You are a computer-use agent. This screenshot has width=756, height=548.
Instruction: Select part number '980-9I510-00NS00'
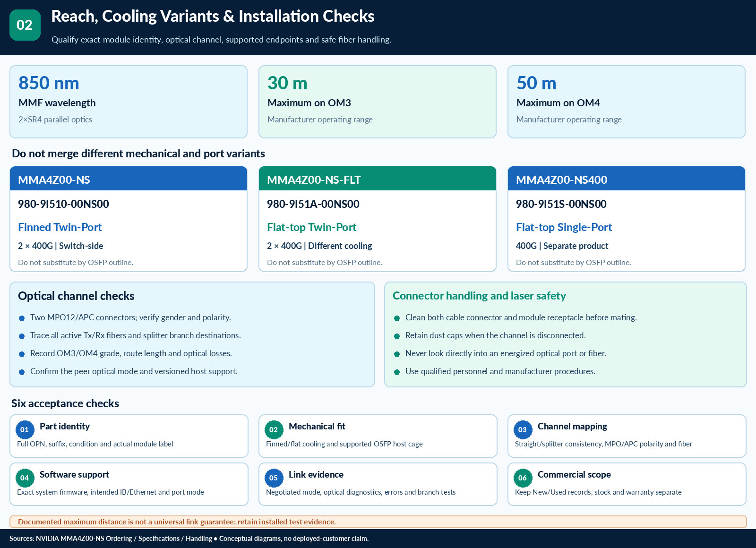[x=63, y=204]
